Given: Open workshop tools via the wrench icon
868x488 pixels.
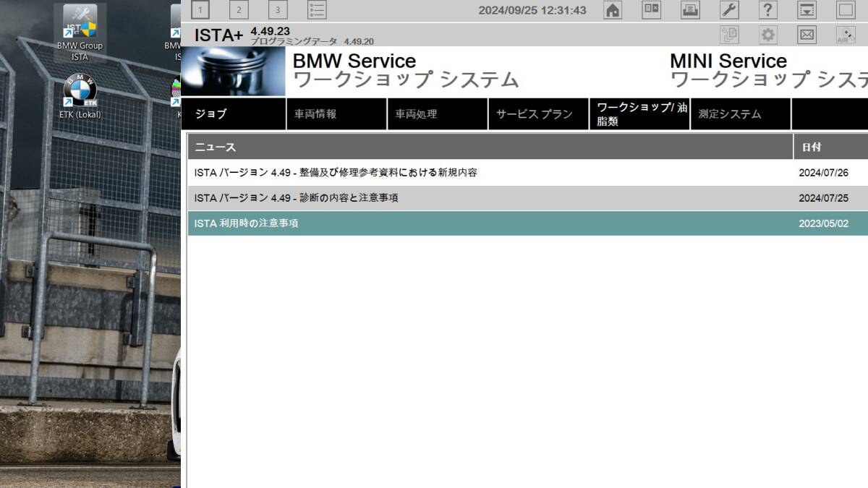Looking at the screenshot, I should point(728,10).
